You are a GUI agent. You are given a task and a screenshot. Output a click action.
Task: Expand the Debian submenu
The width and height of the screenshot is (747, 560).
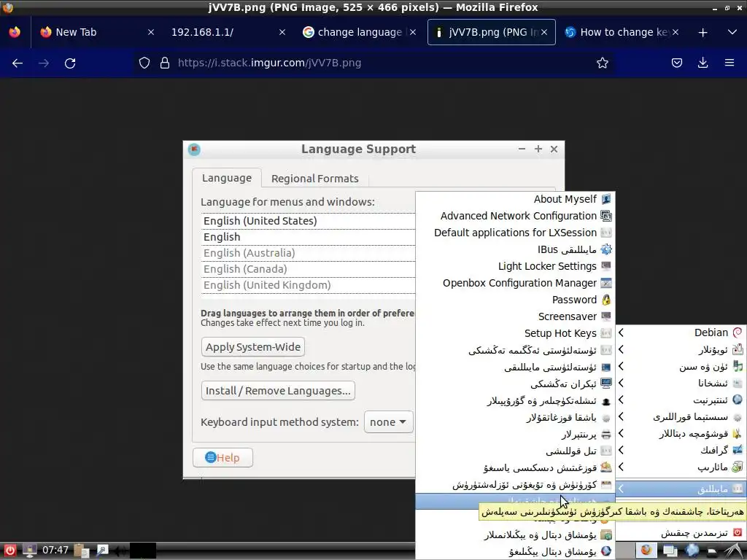[681, 332]
